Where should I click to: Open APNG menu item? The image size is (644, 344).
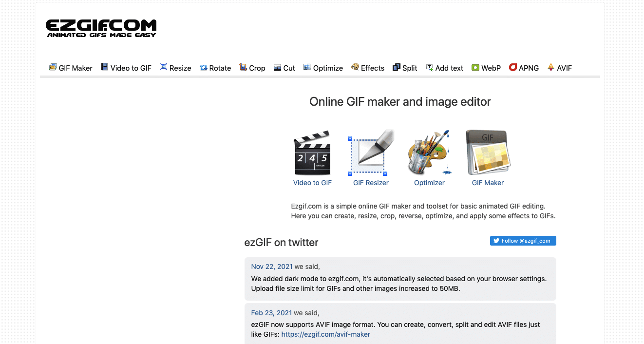[524, 68]
